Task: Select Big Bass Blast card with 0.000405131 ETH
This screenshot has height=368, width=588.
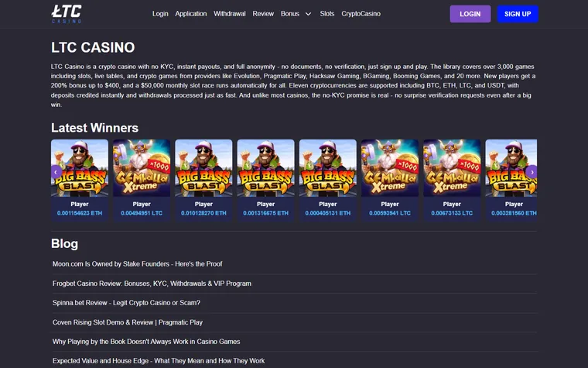Action: 328,181
